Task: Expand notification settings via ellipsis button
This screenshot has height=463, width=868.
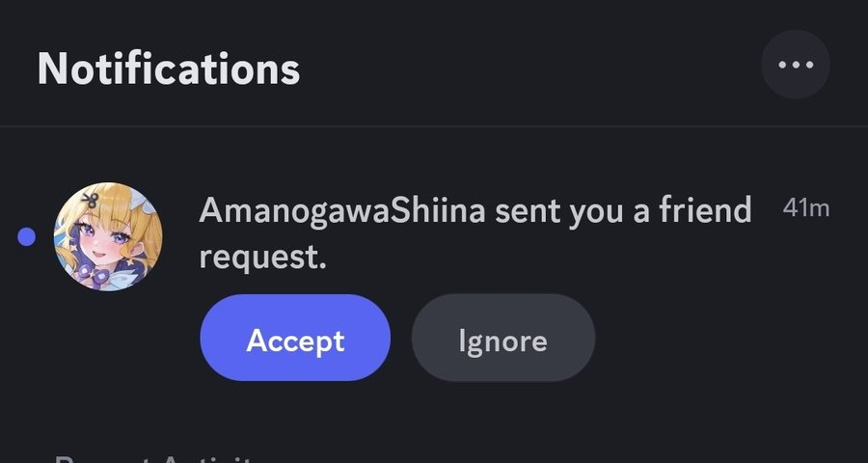Action: coord(795,65)
